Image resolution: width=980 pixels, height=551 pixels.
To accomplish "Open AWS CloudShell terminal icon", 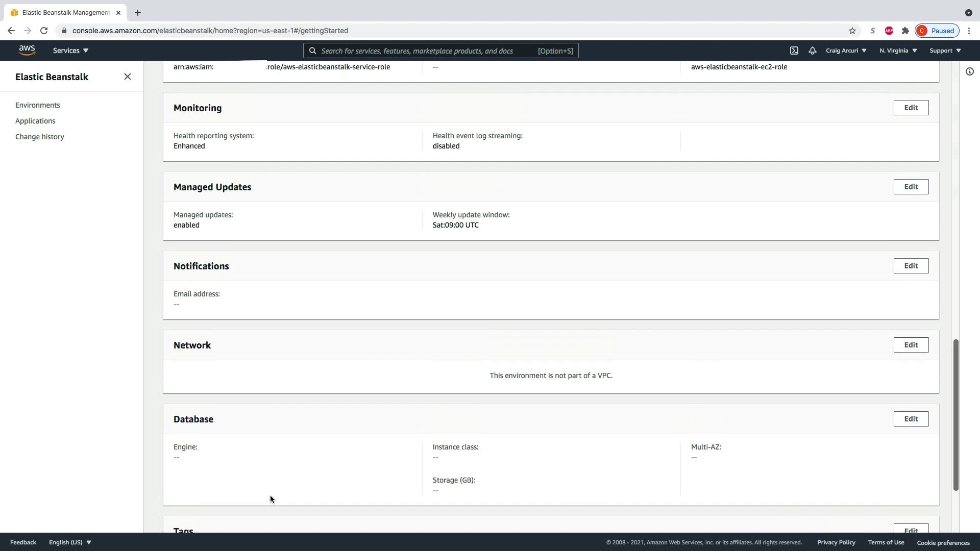I will pyautogui.click(x=794, y=51).
